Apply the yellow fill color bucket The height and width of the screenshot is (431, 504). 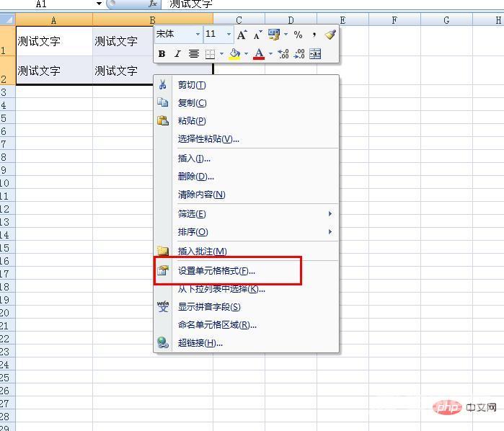pos(234,54)
